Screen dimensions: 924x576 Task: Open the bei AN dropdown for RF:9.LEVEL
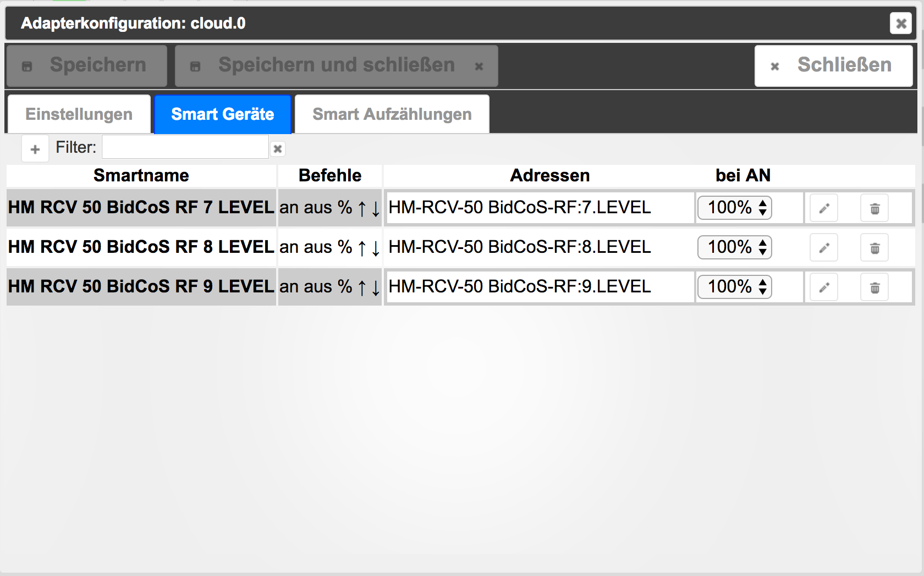[735, 287]
